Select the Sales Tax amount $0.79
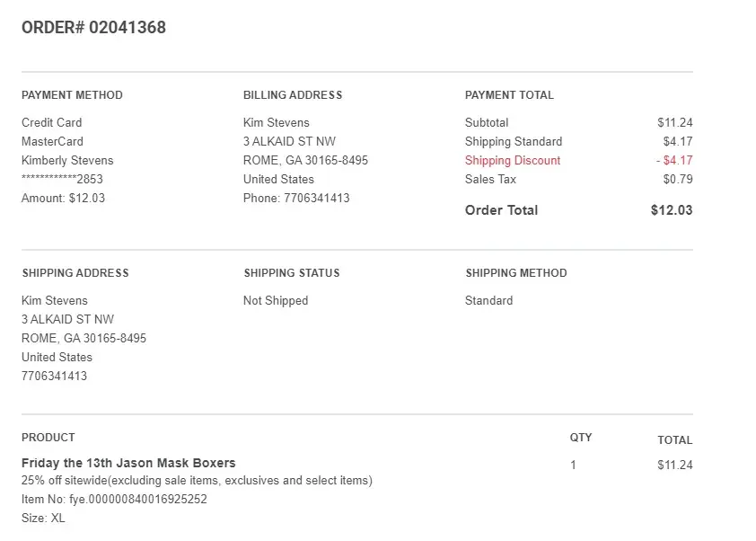This screenshot has width=756, height=541. pos(677,179)
